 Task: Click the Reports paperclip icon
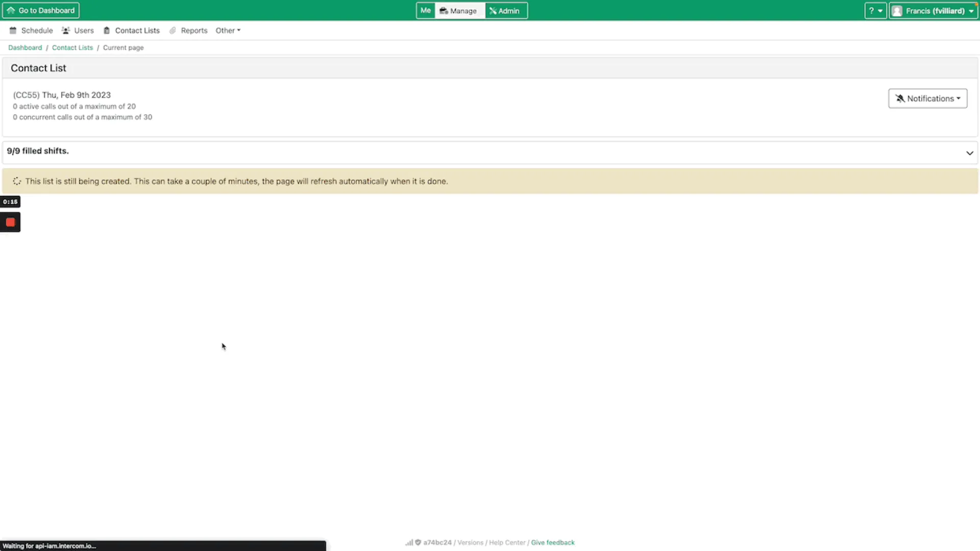point(173,31)
